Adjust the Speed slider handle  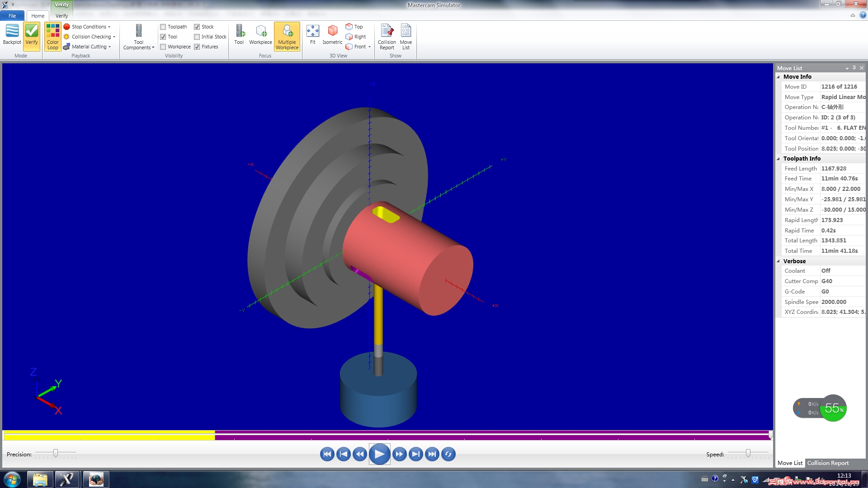(748, 453)
